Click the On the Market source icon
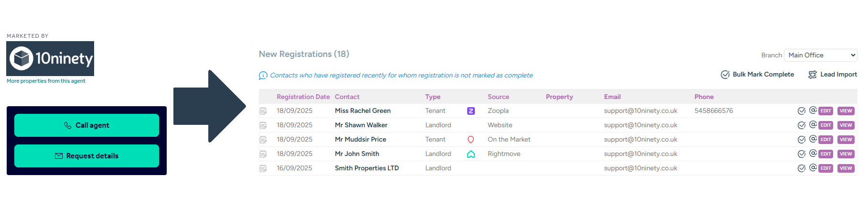Image resolution: width=868 pixels, height=199 pixels. tap(471, 140)
